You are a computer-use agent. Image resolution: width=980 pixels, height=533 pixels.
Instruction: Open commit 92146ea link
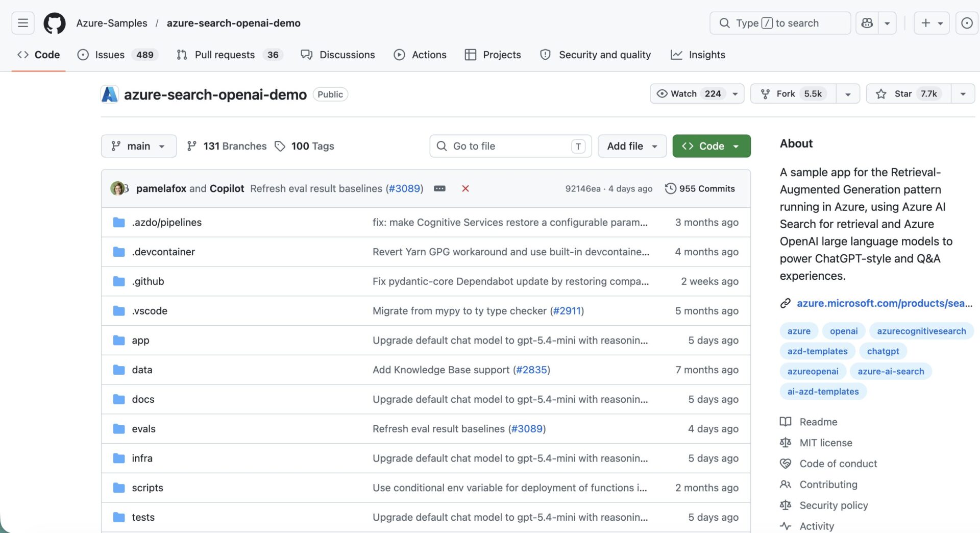click(583, 188)
